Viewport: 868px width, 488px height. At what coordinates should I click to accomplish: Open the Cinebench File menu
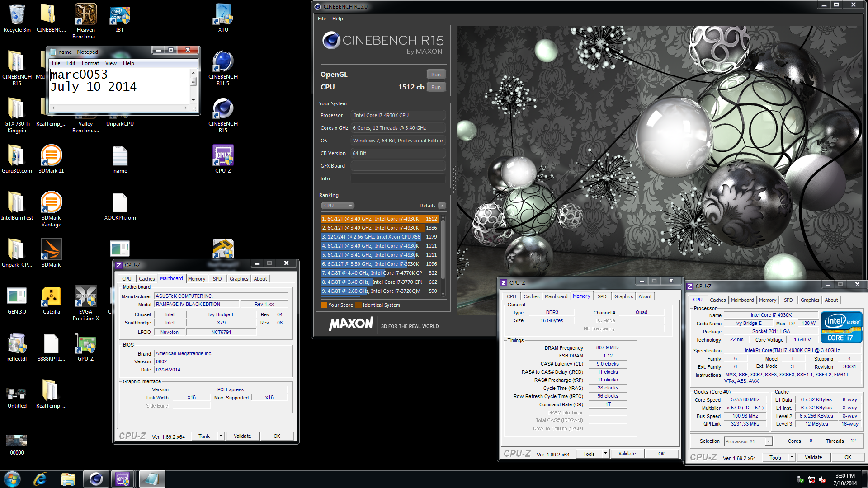coord(321,19)
